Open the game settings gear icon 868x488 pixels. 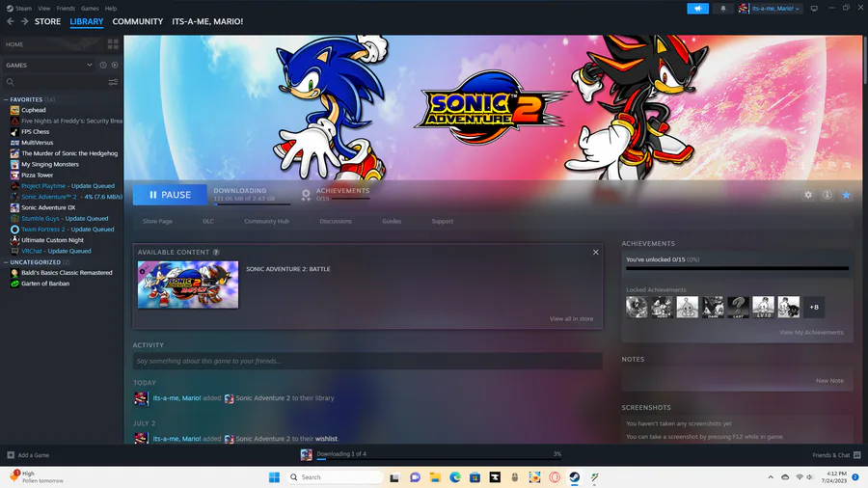coord(808,195)
